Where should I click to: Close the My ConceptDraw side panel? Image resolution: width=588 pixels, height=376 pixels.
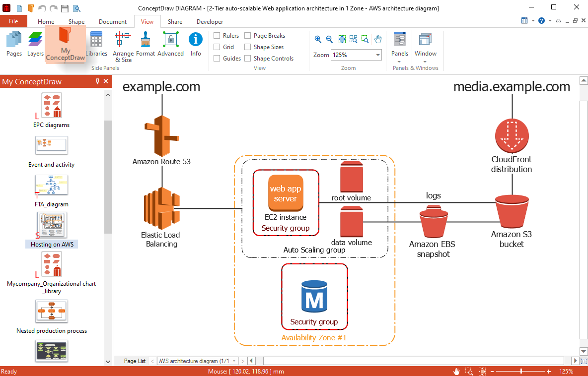tap(106, 81)
